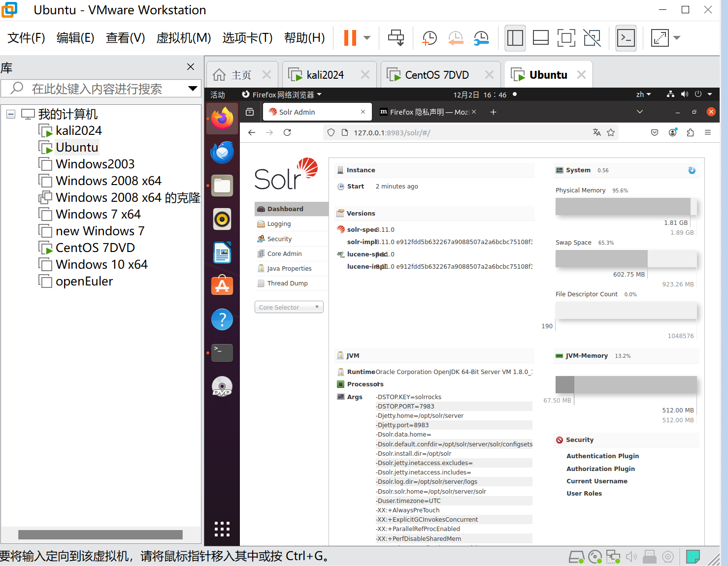
Task: Open the Core Selector dropdown
Action: tap(289, 307)
